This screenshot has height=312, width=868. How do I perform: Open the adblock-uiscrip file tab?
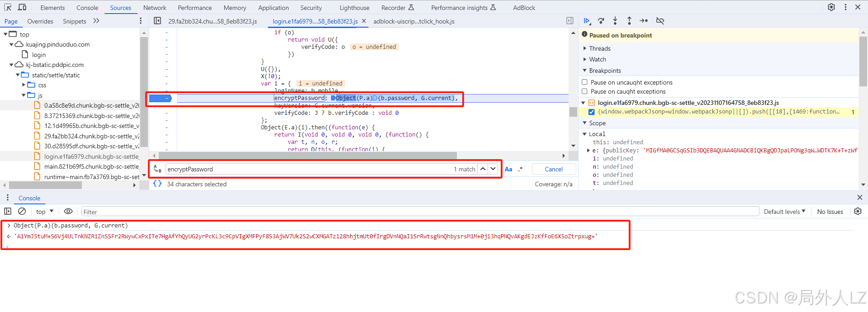point(414,21)
